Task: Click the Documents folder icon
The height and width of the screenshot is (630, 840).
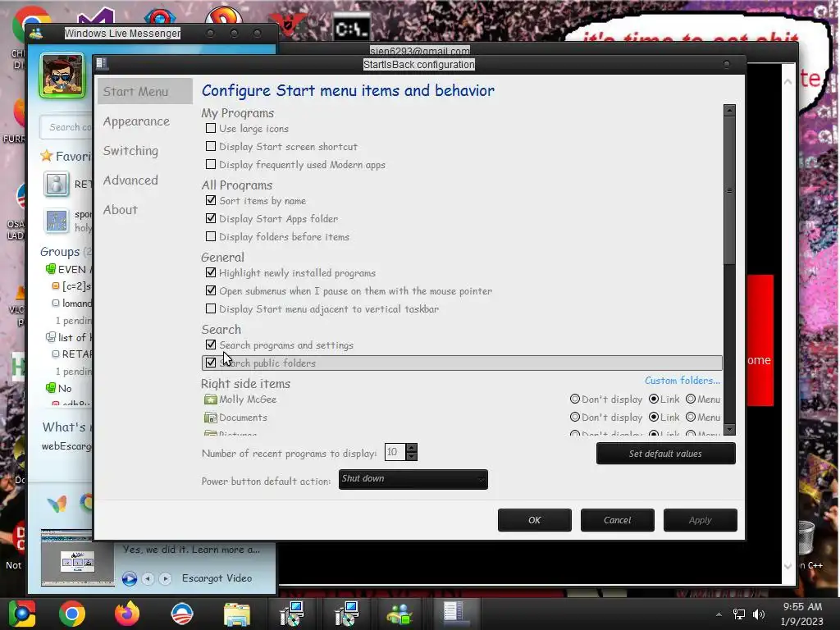Action: pyautogui.click(x=210, y=418)
